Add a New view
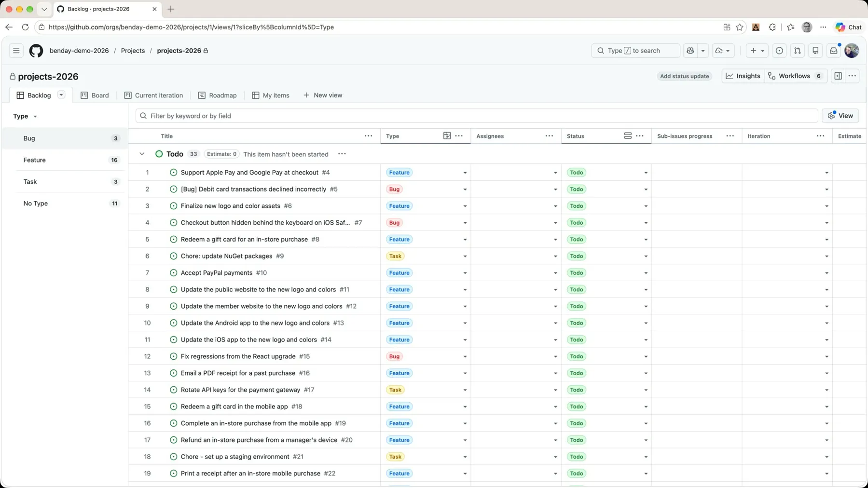 (x=323, y=95)
